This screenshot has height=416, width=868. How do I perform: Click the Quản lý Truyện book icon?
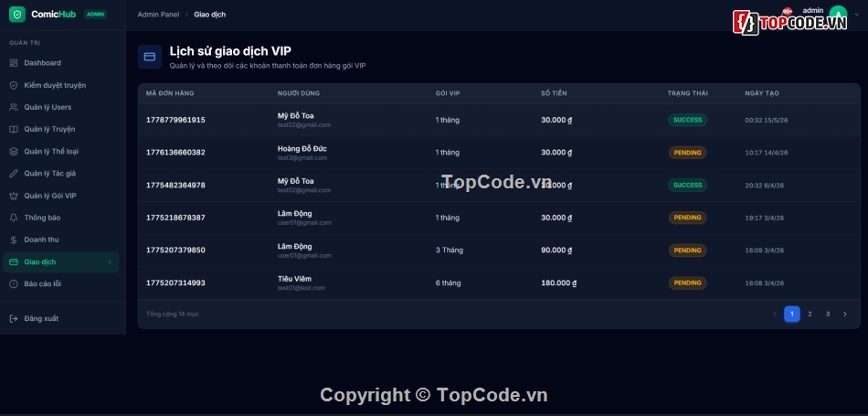(14, 129)
